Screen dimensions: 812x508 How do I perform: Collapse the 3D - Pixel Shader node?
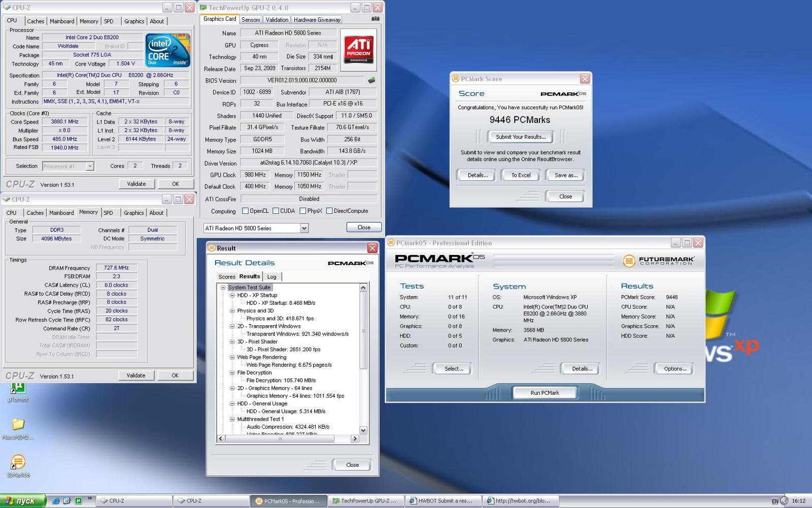click(x=232, y=341)
